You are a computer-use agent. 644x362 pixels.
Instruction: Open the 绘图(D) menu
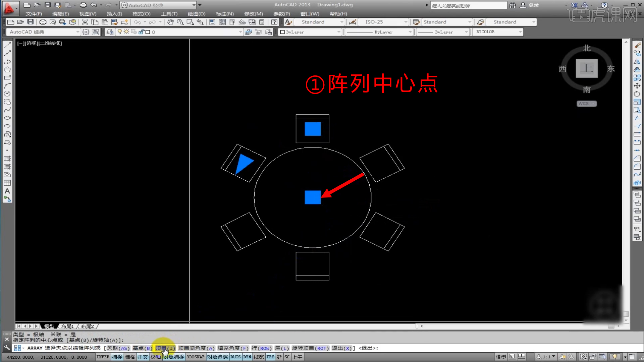tap(197, 14)
